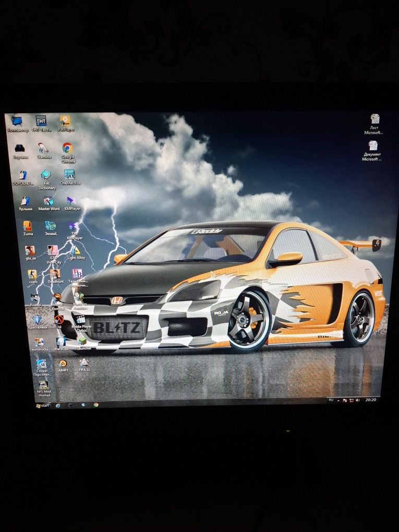The image size is (399, 532).
Task: Open Google Chrome desktop shortcut
Action: pos(67,152)
